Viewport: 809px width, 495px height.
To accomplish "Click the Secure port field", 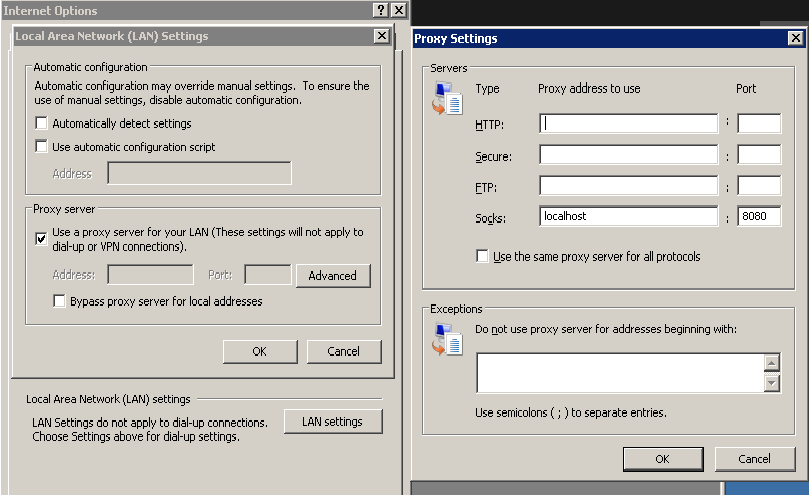I will pos(759,154).
